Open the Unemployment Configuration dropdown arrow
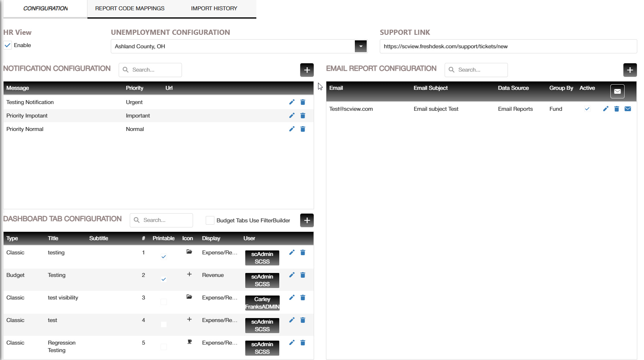Viewport: 644px width, 360px height. coord(361,46)
